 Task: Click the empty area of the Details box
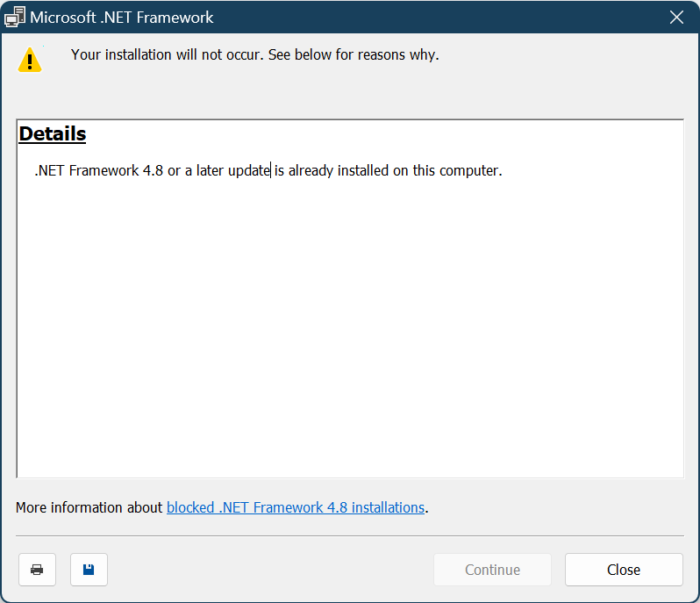pos(351,334)
